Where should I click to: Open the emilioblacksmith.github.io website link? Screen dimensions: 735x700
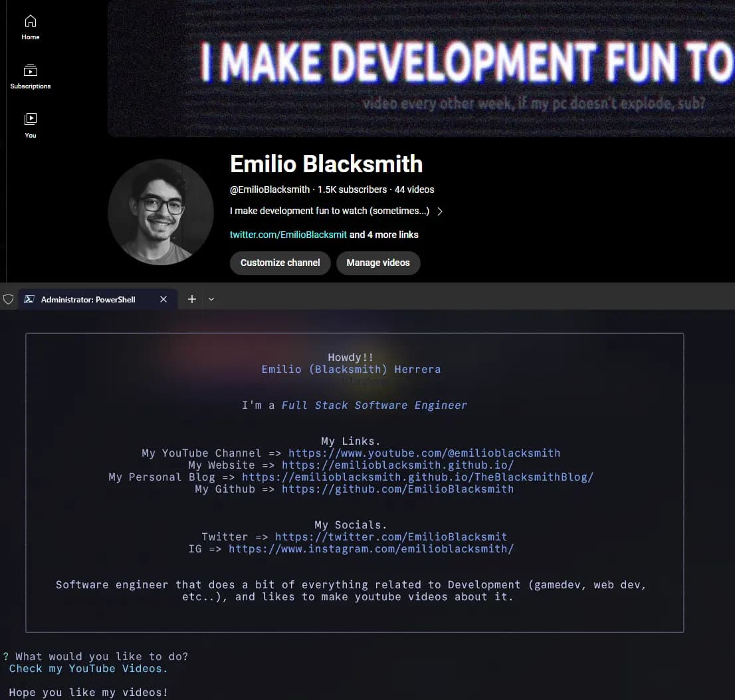click(397, 465)
